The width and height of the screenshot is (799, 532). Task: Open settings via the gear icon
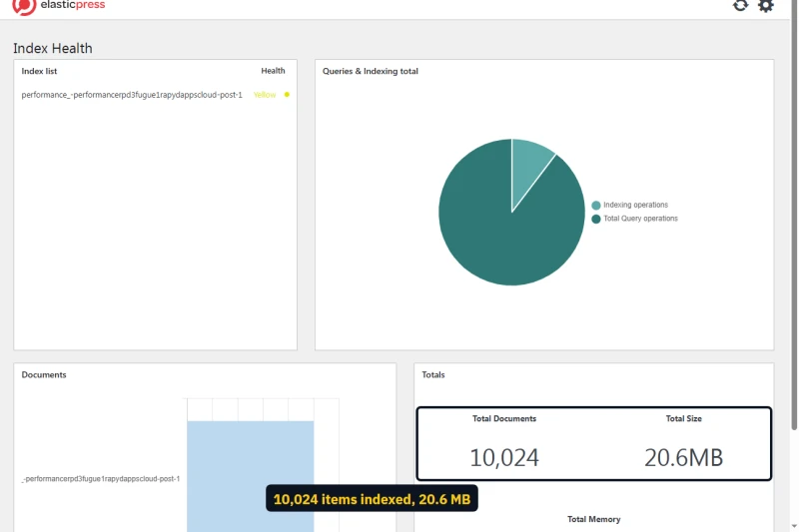point(765,5)
